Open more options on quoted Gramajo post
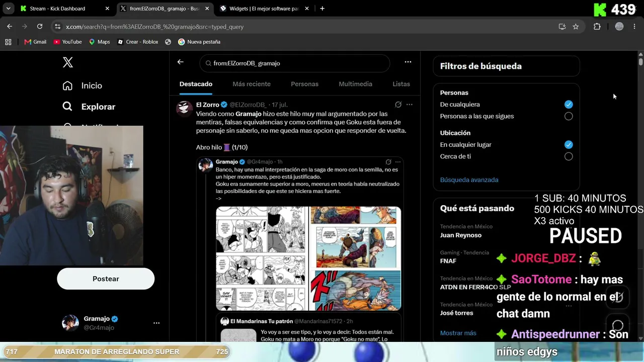 pyautogui.click(x=398, y=162)
